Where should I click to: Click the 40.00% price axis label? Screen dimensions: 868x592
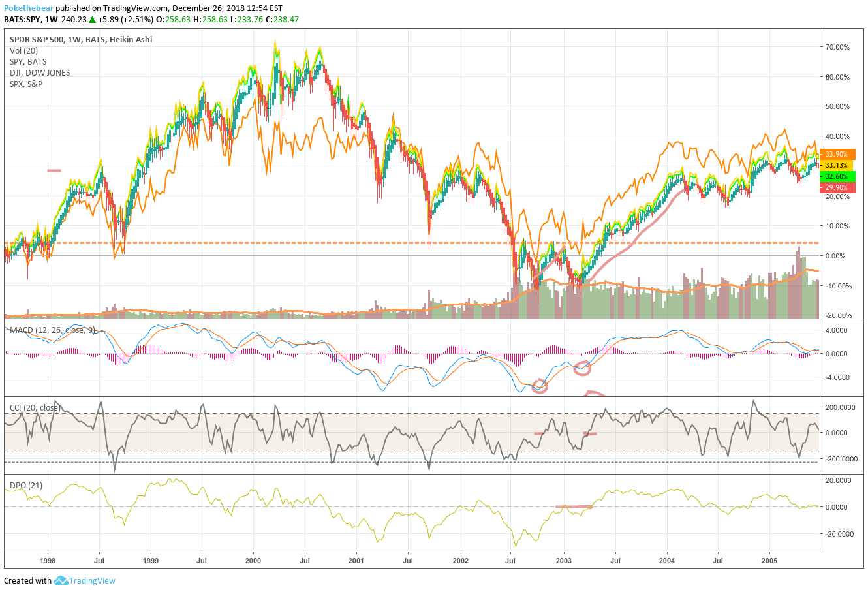click(x=837, y=136)
